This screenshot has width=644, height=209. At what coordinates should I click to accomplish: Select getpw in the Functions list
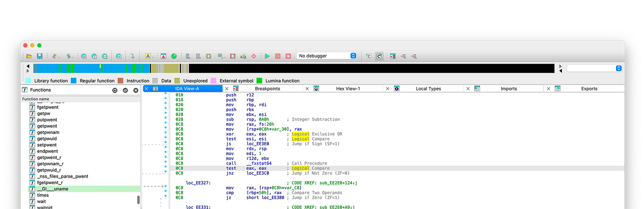tap(43, 114)
